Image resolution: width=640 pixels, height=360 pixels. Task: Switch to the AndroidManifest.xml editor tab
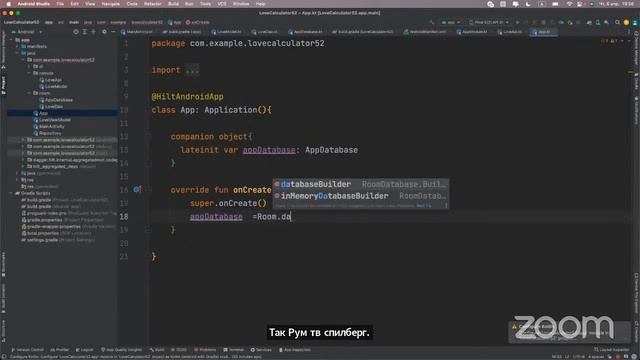(x=424, y=32)
